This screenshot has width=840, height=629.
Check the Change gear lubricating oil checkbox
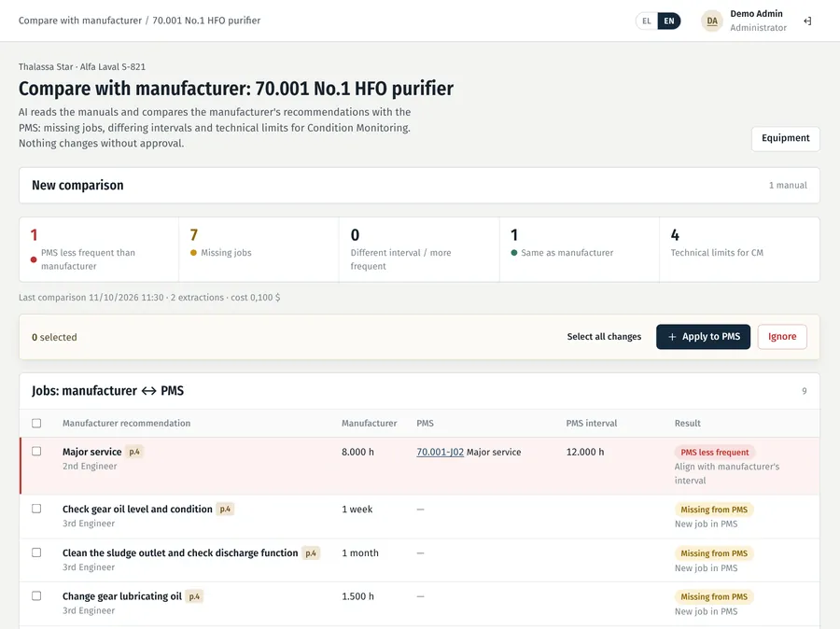(x=36, y=595)
